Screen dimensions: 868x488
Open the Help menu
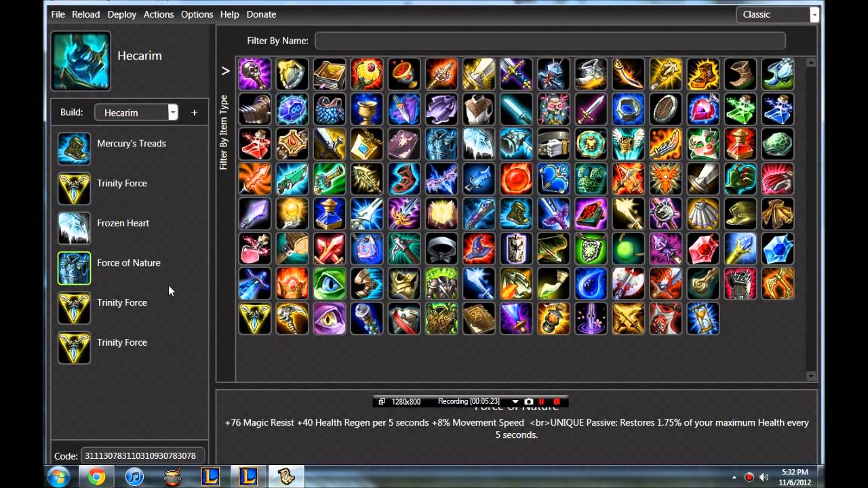click(x=230, y=14)
